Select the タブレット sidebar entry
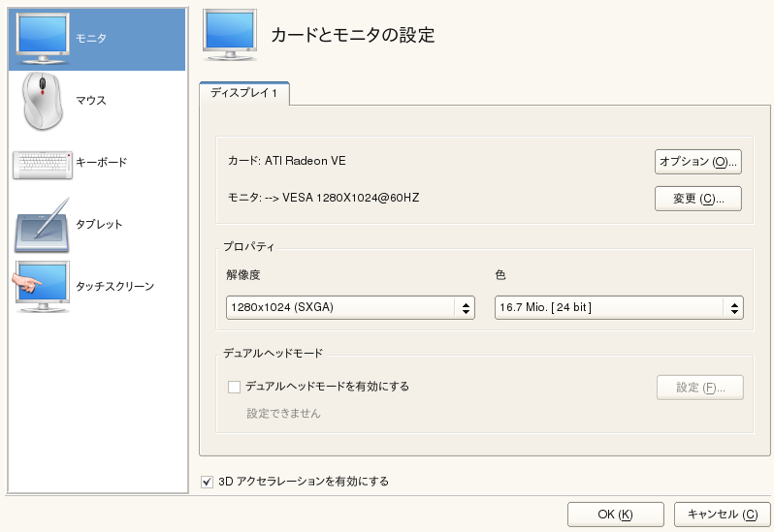The image size is (774, 532). tap(99, 225)
